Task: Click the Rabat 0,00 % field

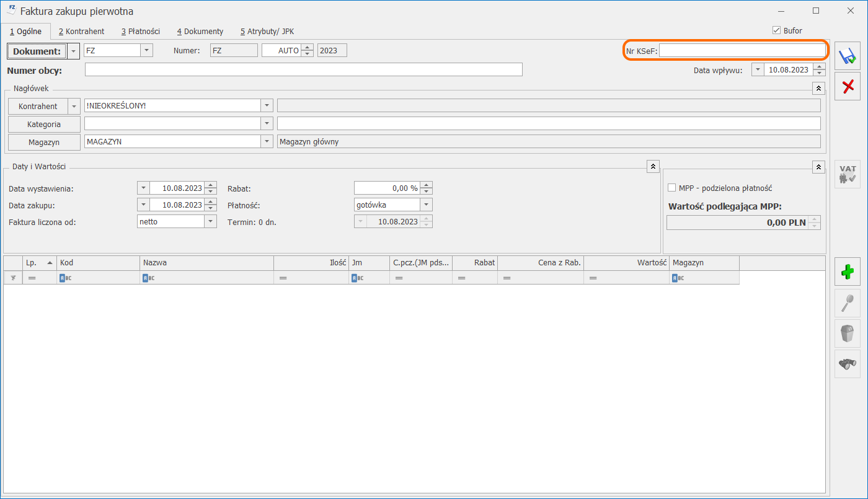Action: point(387,188)
